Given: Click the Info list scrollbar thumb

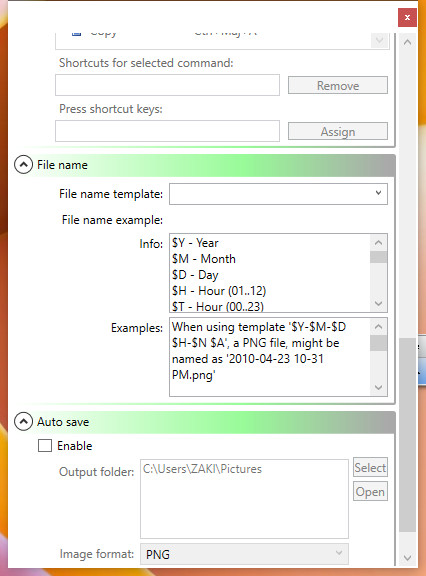Looking at the screenshot, I should [378, 257].
